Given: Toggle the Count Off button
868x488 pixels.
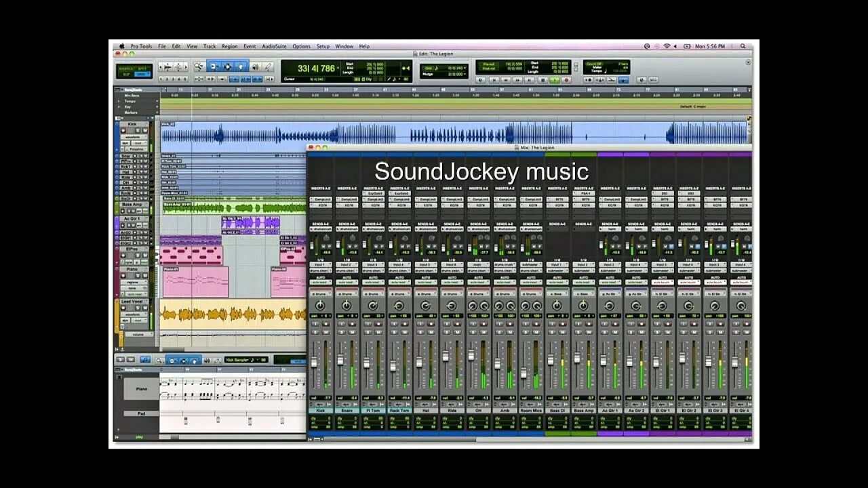Looking at the screenshot, I should 594,64.
